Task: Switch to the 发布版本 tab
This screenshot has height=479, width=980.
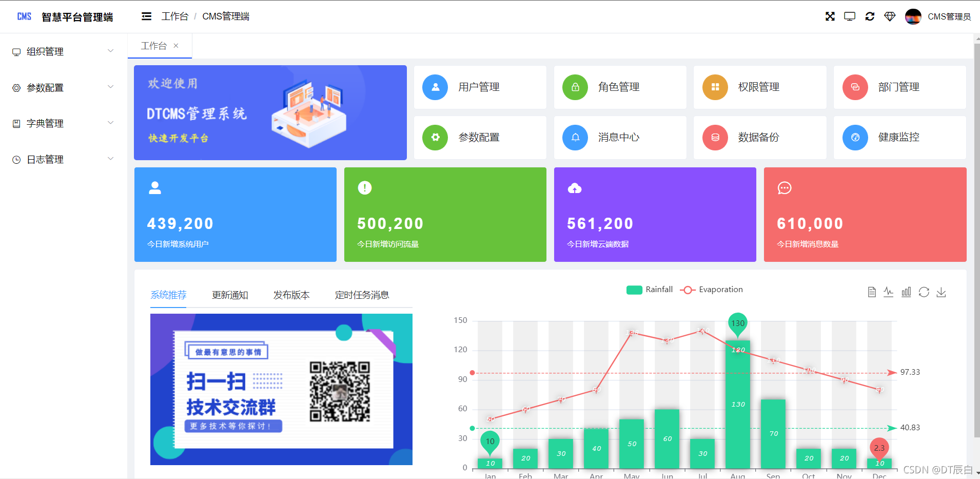Action: coord(291,295)
